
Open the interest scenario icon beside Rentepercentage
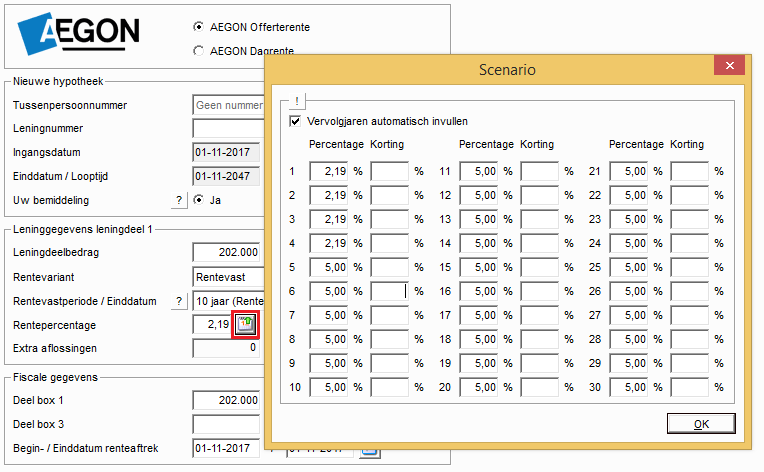click(x=246, y=324)
